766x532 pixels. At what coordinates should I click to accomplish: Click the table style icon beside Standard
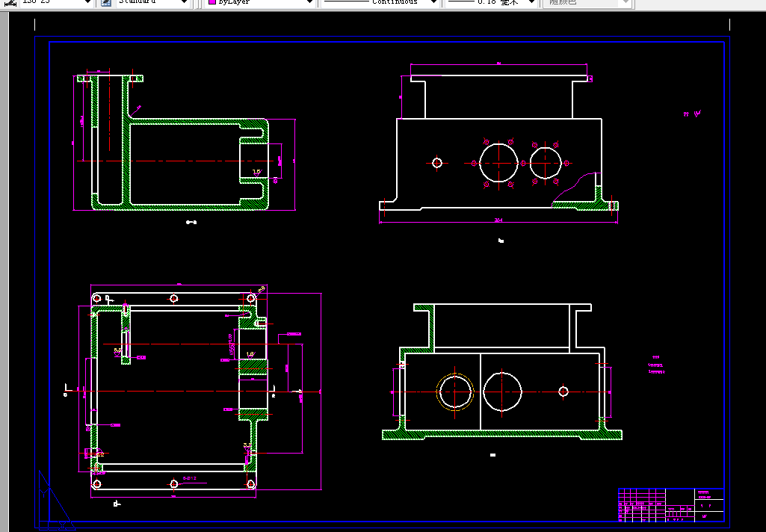[x=106, y=2]
